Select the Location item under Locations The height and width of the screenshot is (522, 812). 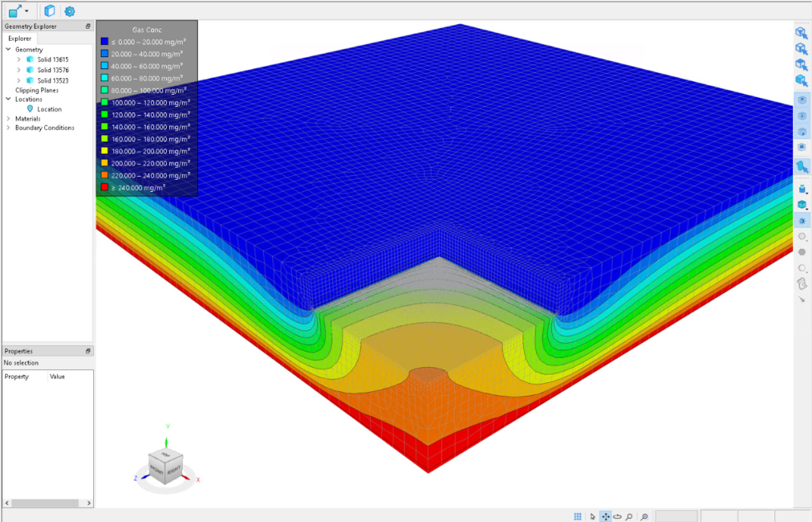pyautogui.click(x=49, y=109)
